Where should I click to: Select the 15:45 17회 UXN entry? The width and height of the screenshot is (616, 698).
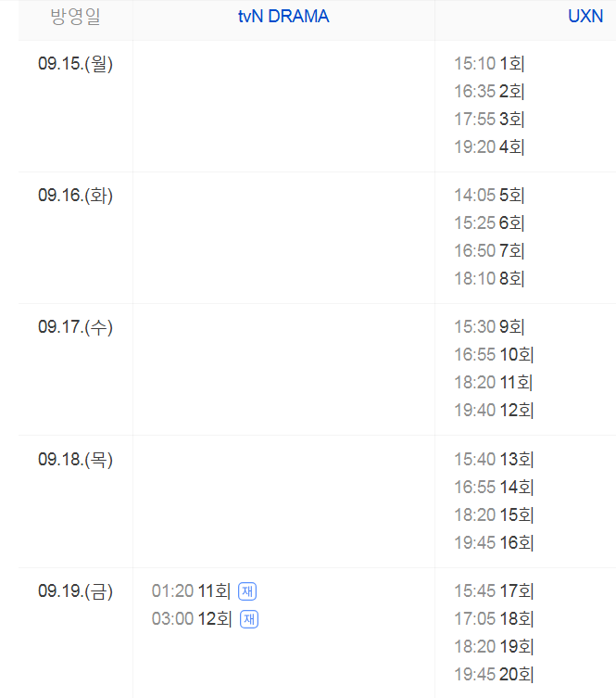[x=494, y=591]
